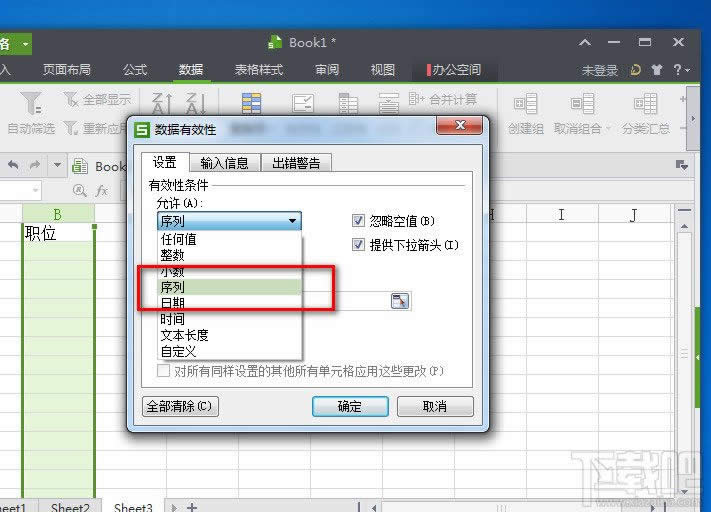Click the cell containing 职位
The image size is (711, 512).
click(58, 233)
